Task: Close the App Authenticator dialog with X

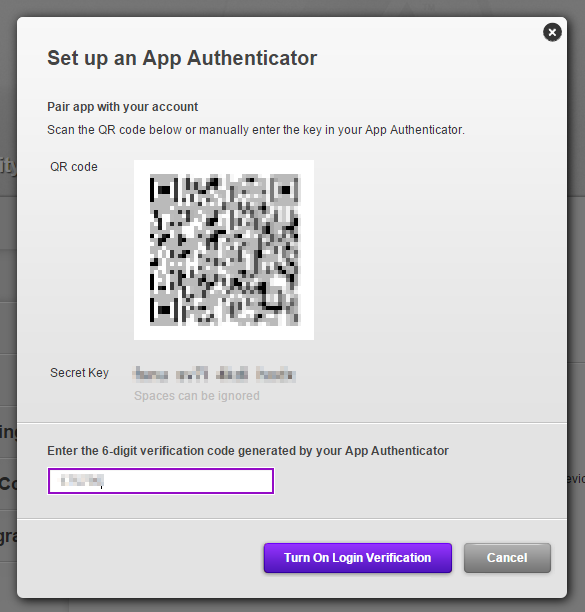Action: (x=552, y=32)
